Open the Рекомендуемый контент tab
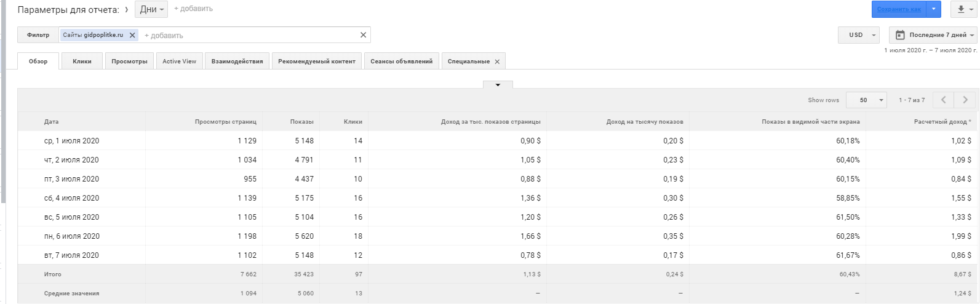Viewport: 980px width, 304px height. [317, 62]
